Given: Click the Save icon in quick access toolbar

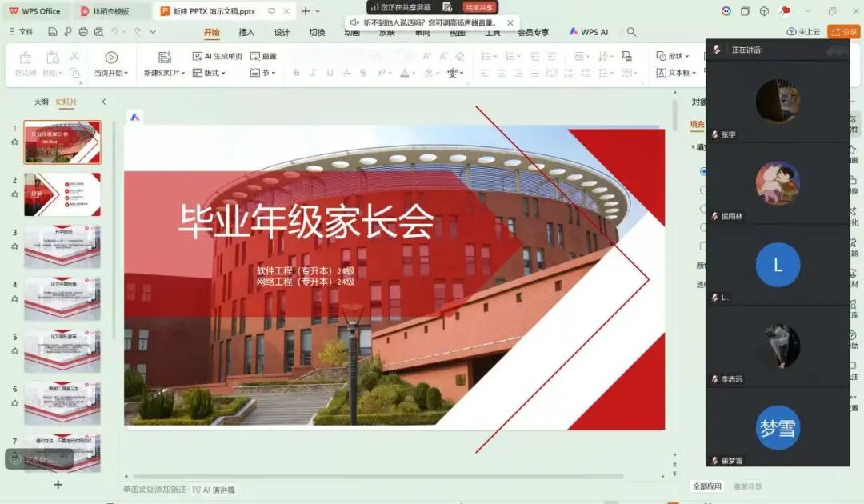Looking at the screenshot, I should pyautogui.click(x=53, y=32).
